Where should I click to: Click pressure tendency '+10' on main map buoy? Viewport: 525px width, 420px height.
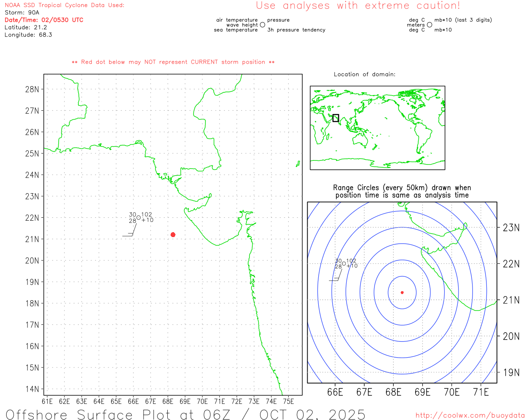[147, 220]
